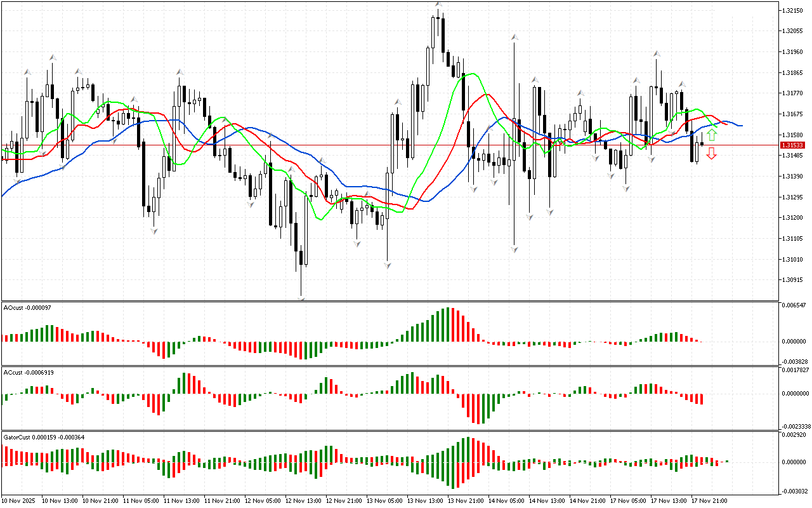
Task: Click the 10 Nov 2025 date label
Action: pyautogui.click(x=19, y=501)
